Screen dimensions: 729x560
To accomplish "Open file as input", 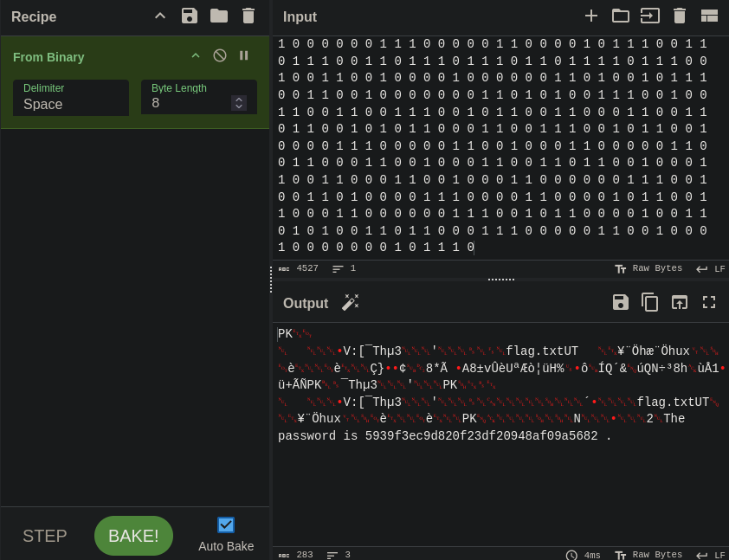I will pyautogui.click(x=650, y=16).
